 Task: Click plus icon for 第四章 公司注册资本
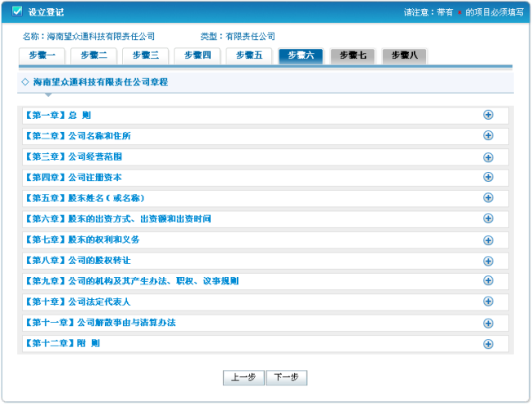(x=488, y=178)
